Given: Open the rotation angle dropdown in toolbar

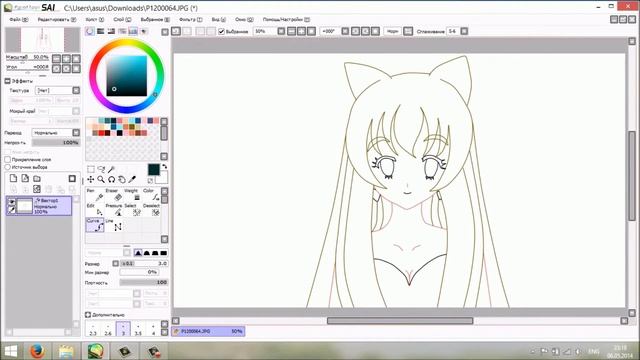Looking at the screenshot, I should pos(345,31).
